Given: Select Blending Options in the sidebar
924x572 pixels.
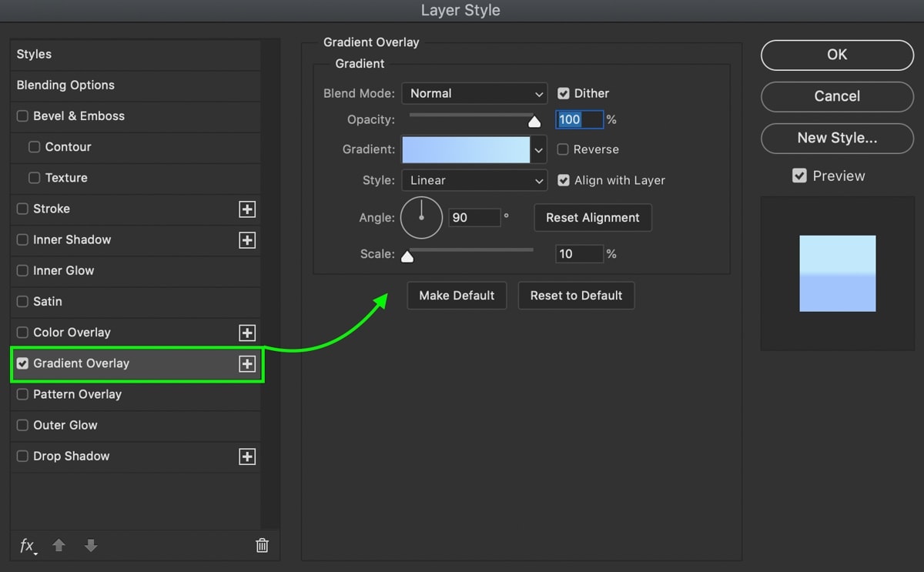Looking at the screenshot, I should 65,85.
